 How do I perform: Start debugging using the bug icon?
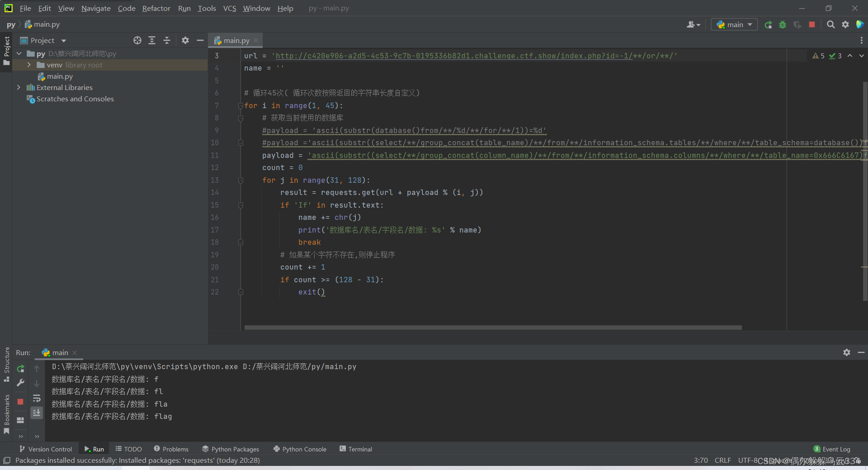click(783, 24)
